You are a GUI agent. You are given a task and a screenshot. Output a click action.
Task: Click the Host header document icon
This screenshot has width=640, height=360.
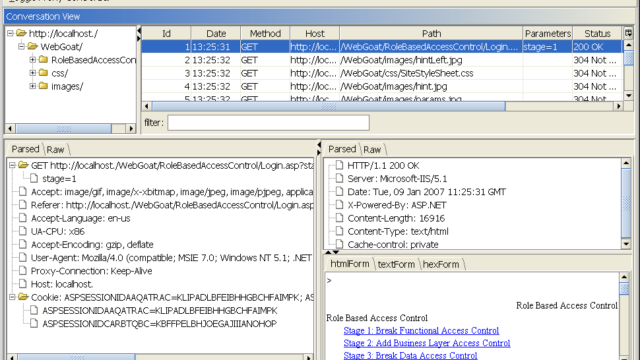point(23,284)
